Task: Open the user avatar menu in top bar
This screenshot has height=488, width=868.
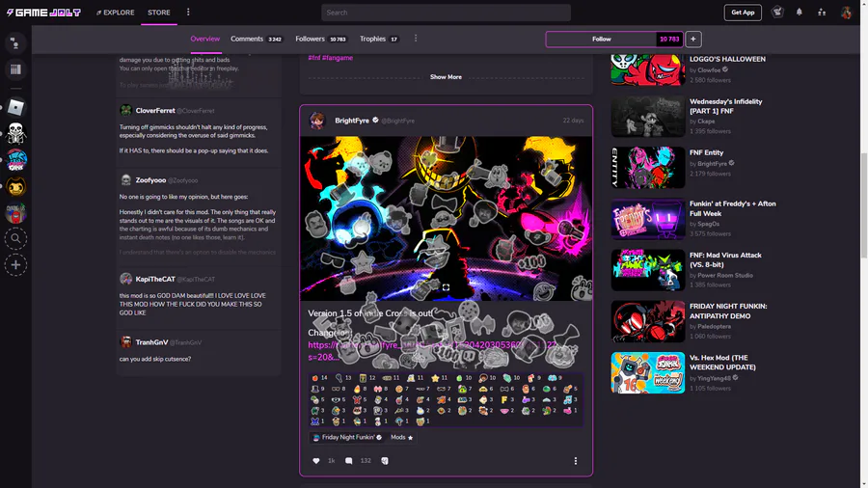Action: point(846,13)
